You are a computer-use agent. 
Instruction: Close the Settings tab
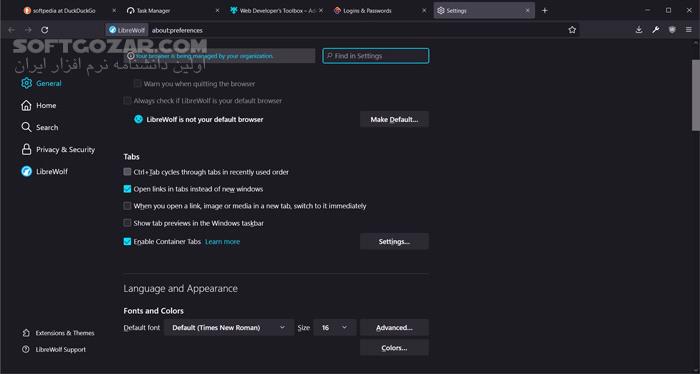point(527,10)
